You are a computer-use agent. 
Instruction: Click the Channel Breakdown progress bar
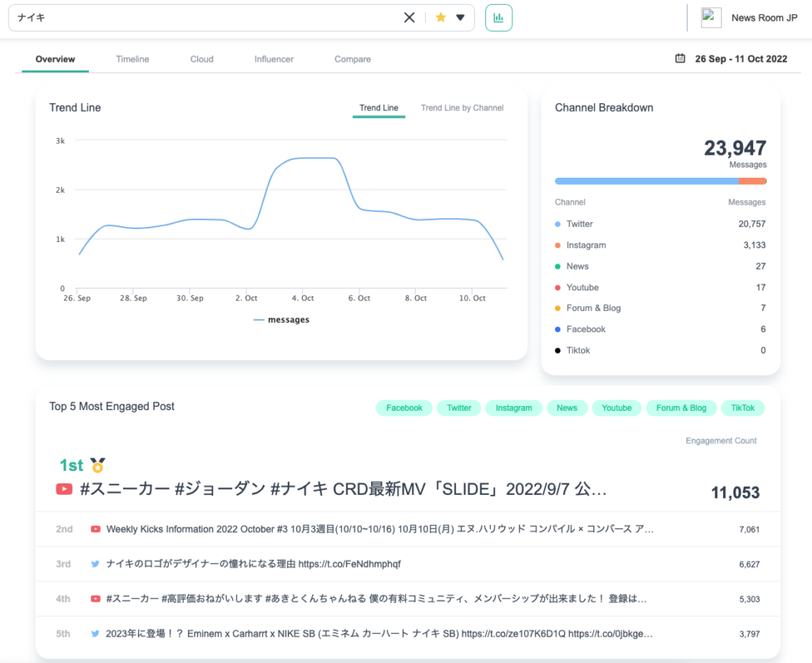tap(661, 181)
